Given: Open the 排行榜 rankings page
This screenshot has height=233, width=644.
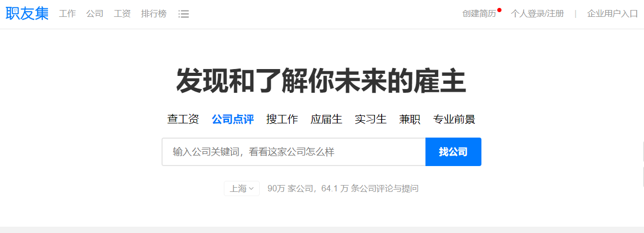Looking at the screenshot, I should point(154,14).
